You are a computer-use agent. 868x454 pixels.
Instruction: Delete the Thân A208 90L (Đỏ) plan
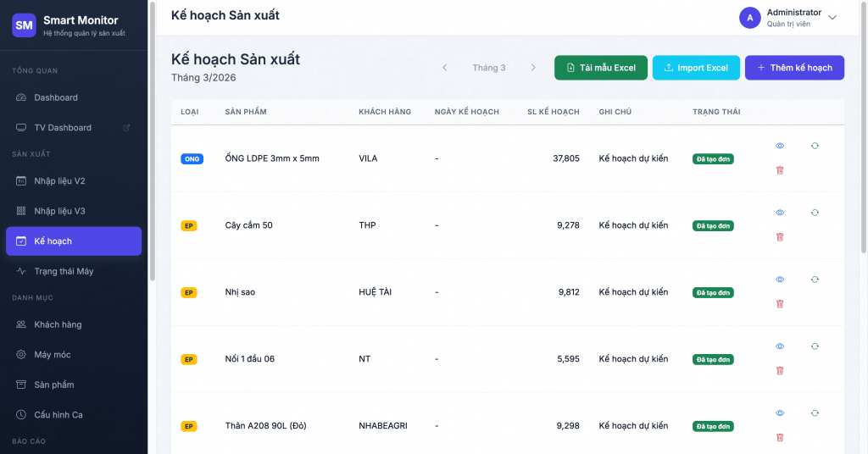coord(780,437)
